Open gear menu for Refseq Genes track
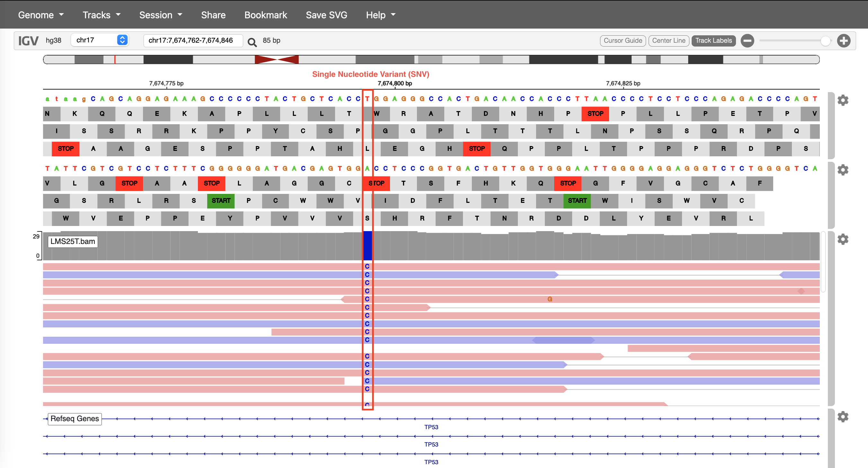Image resolution: width=868 pixels, height=468 pixels. pos(842,417)
